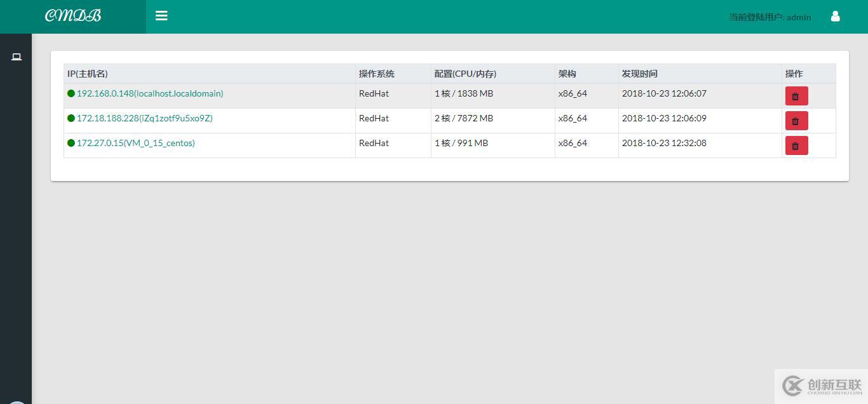This screenshot has height=404, width=868.
Task: Click the 操作系统 column header
Action: [x=376, y=74]
